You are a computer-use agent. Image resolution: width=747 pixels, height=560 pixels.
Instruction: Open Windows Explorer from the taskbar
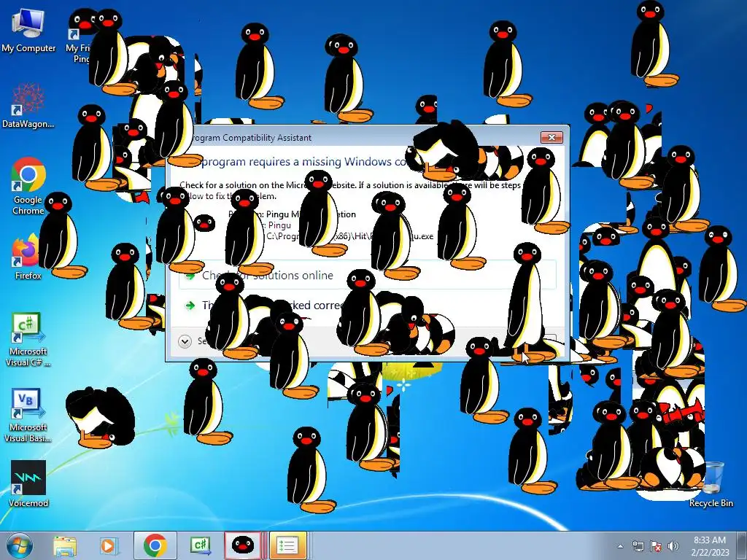pyautogui.click(x=65, y=545)
